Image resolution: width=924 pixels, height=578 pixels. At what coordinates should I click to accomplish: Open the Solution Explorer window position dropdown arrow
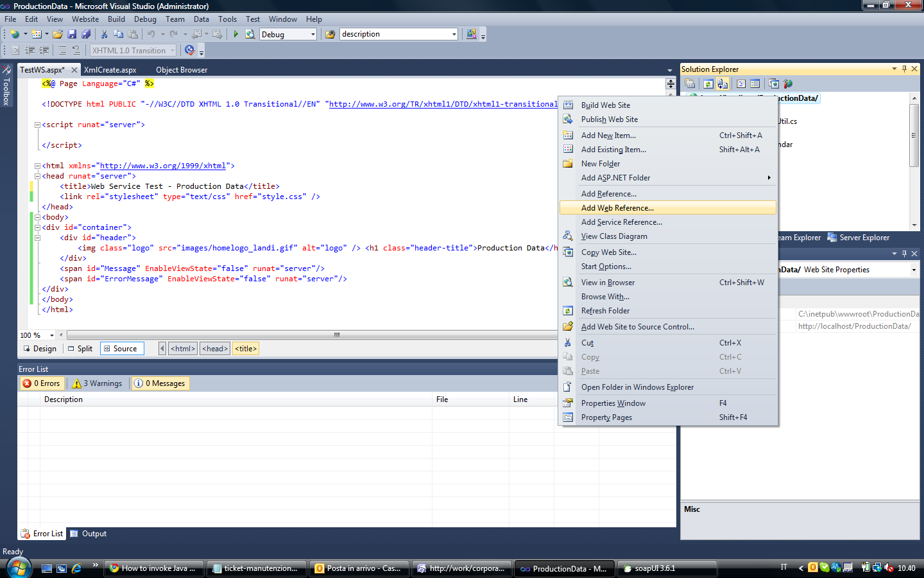(x=894, y=69)
